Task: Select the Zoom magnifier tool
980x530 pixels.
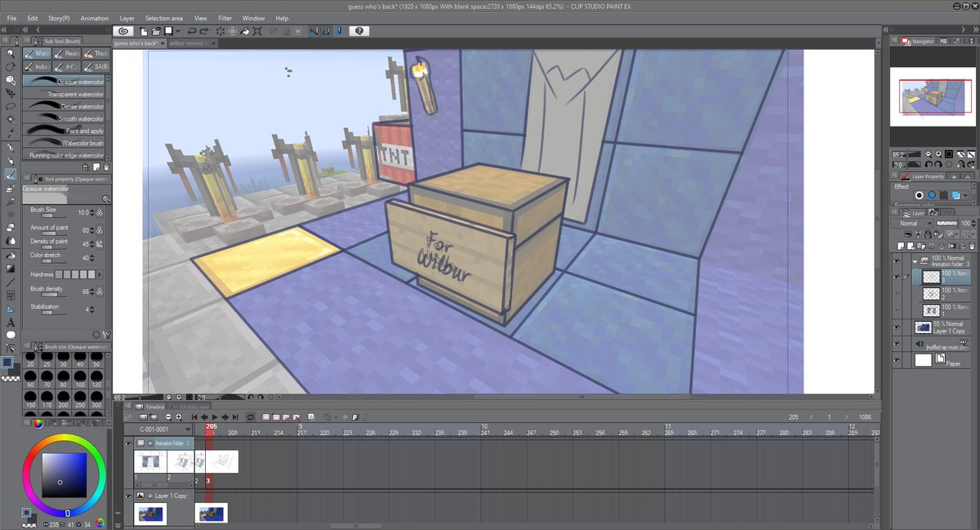Action: tap(11, 53)
